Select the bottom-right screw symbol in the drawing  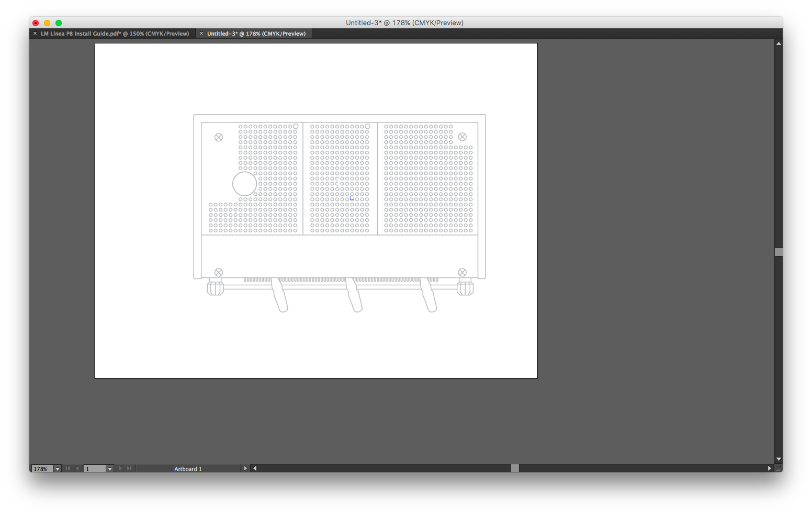click(463, 272)
